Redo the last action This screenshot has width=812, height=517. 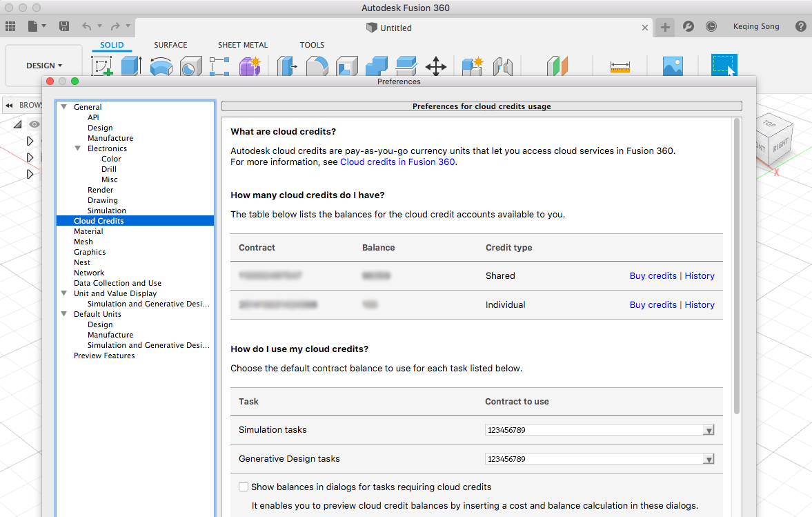[x=115, y=26]
